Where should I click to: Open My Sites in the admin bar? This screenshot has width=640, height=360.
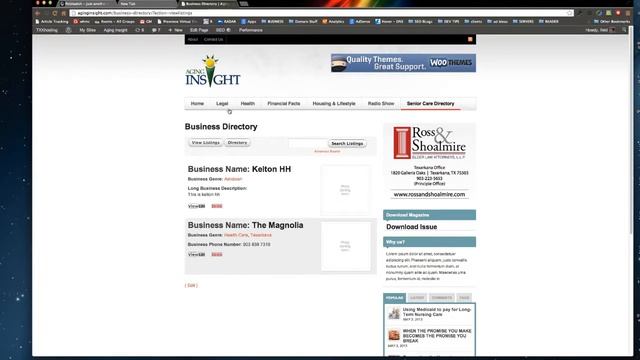click(x=87, y=30)
